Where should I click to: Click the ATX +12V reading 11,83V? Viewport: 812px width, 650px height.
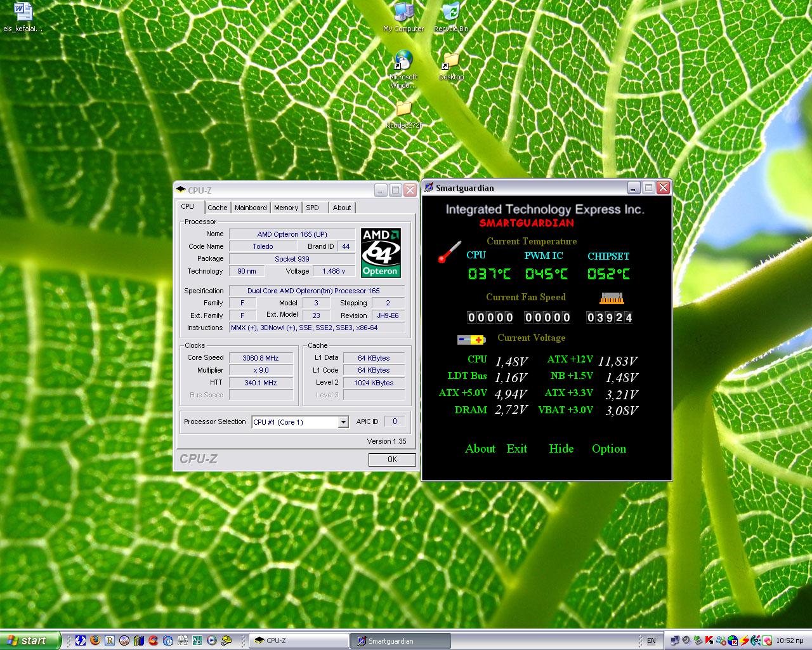click(617, 361)
